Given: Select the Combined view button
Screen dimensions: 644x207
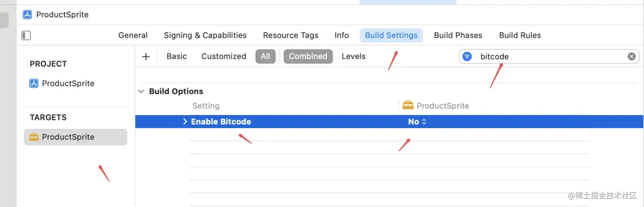Looking at the screenshot, I should [x=308, y=56].
